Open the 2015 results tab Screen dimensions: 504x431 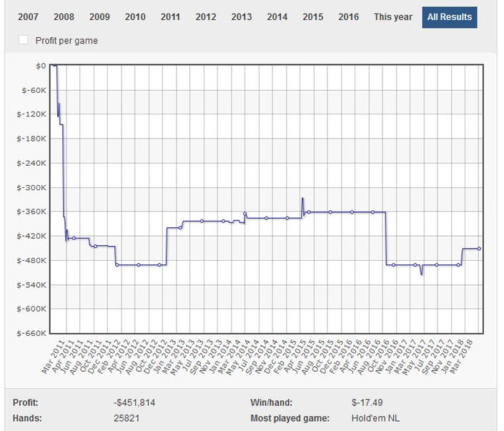pyautogui.click(x=312, y=17)
